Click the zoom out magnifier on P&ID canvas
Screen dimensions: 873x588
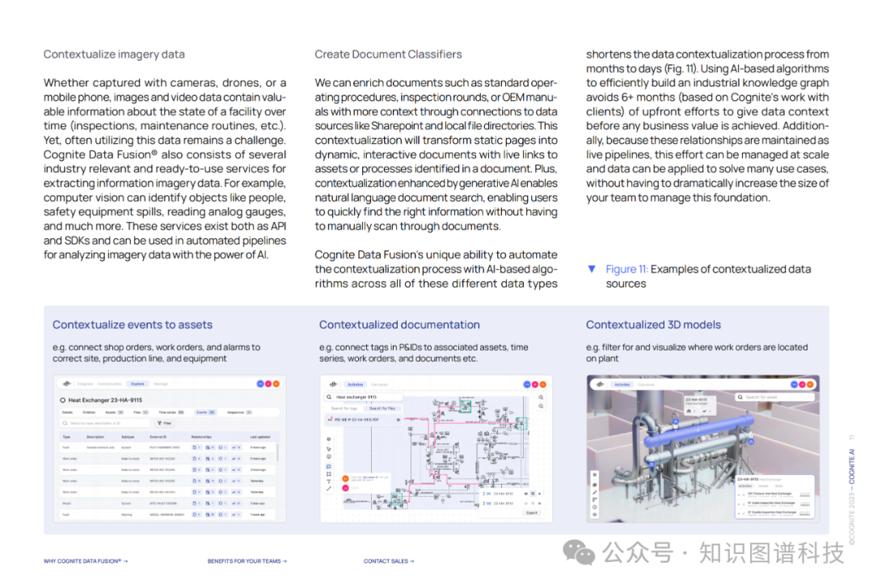point(541,406)
